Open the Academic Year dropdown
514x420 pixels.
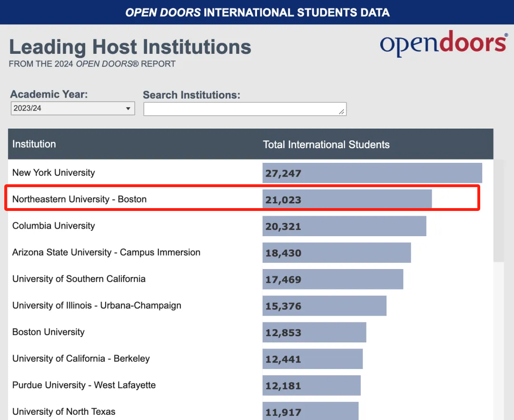point(73,108)
